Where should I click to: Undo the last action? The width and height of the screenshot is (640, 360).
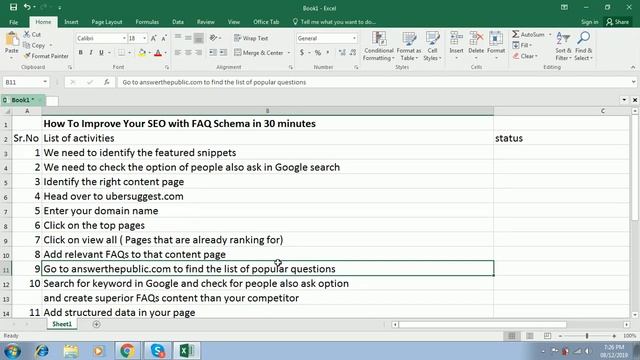pyautogui.click(x=27, y=7)
